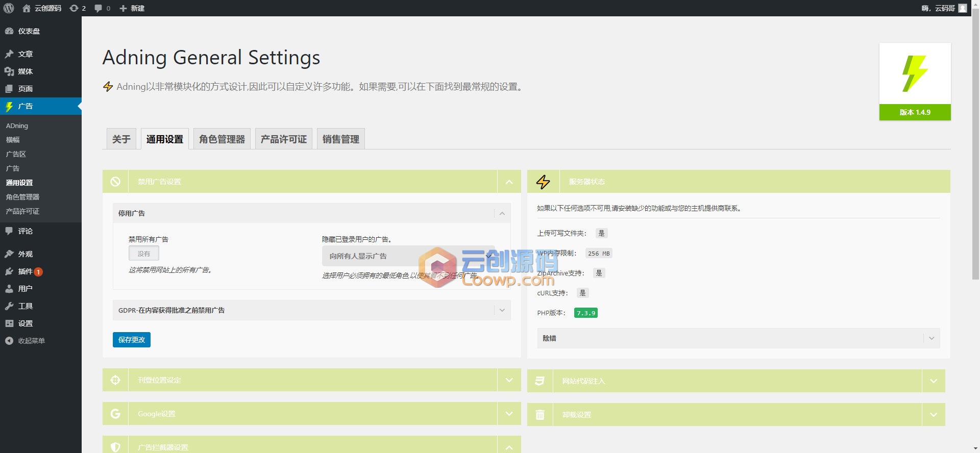Click the user avatar in admin bar
Image resolution: width=980 pixels, height=453 pixels.
point(963,8)
